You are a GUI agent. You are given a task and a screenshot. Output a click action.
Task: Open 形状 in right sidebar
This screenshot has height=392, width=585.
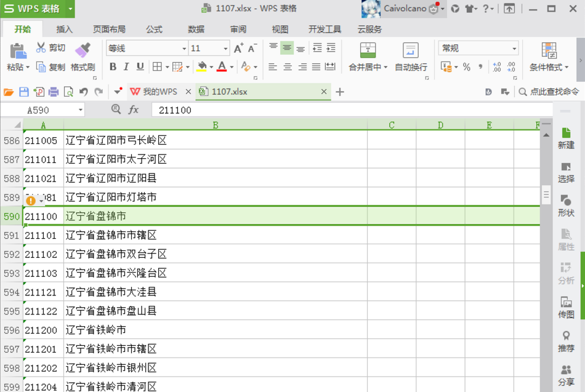pyautogui.click(x=566, y=206)
